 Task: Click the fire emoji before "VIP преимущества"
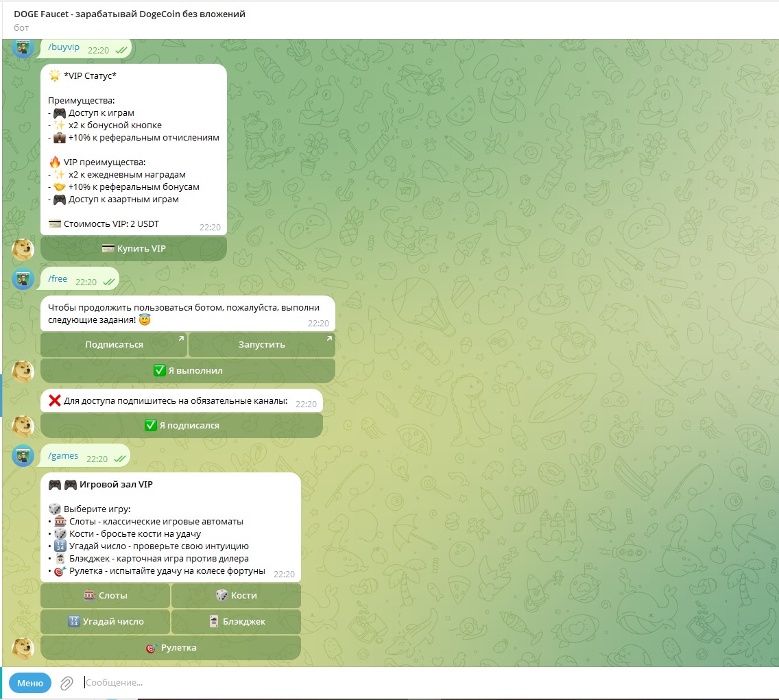[55, 162]
